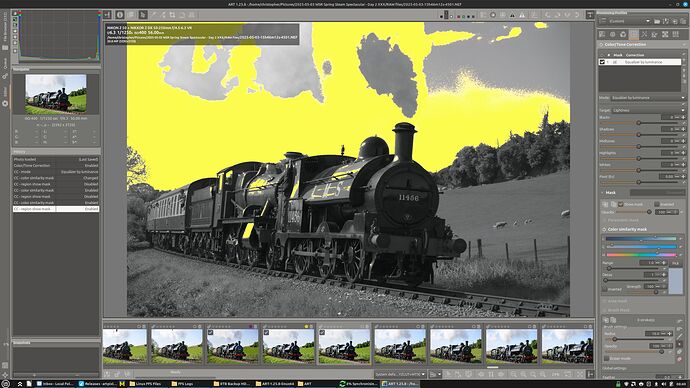Select the crop tool in editor toolbar
Image resolution: width=690 pixels, height=388 pixels.
172,15
